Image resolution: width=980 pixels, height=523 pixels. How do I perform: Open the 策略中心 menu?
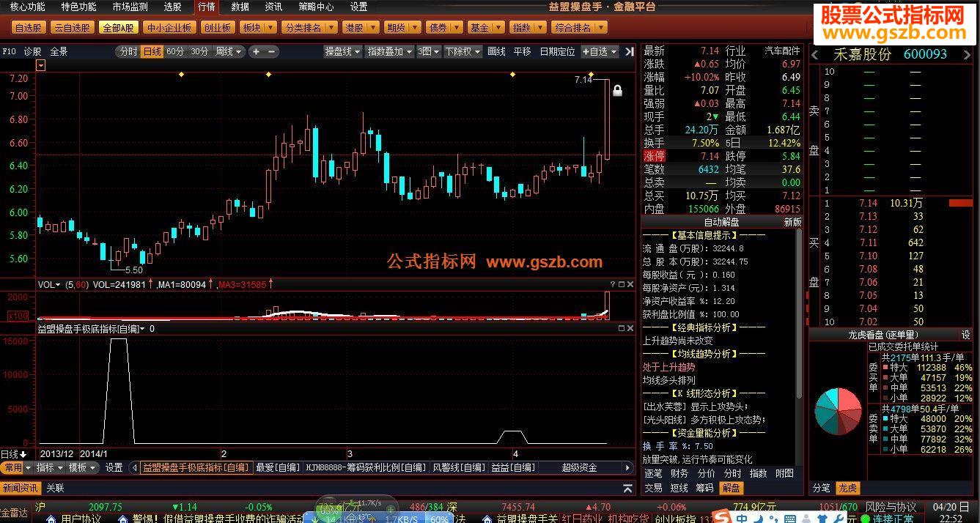coord(315,7)
